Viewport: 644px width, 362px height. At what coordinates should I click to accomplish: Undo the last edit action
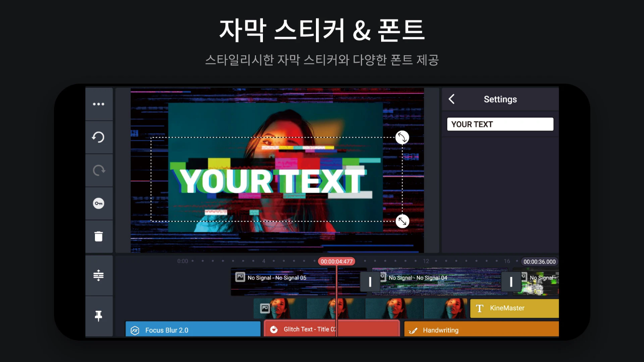99,137
